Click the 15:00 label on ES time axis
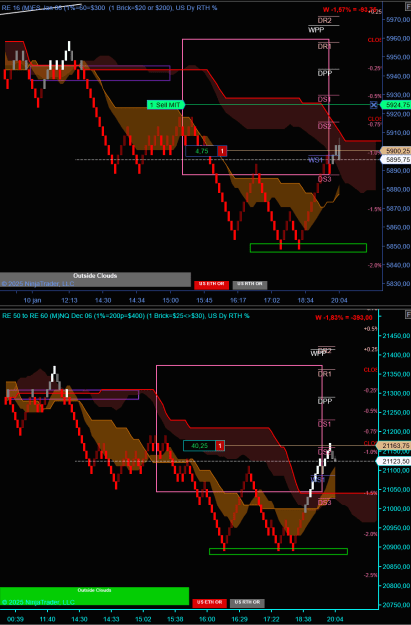Image resolution: width=411 pixels, height=625 pixels. click(x=171, y=300)
